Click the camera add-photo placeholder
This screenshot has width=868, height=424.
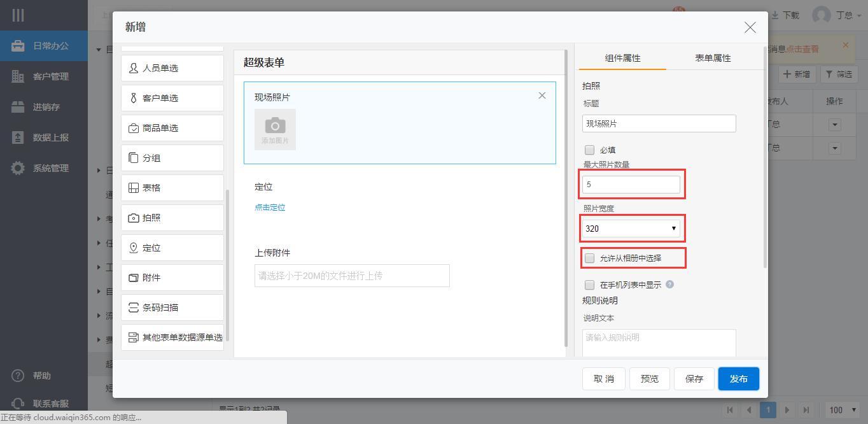coord(275,129)
